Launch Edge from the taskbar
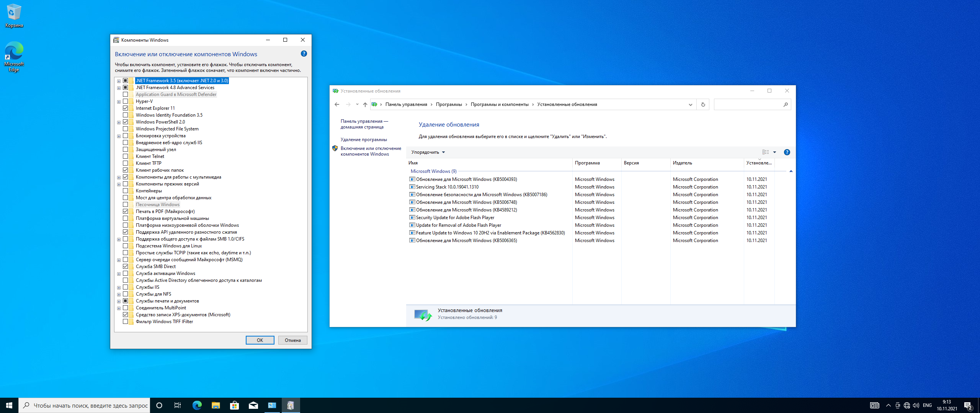Viewport: 980px width, 413px height. (x=197, y=405)
